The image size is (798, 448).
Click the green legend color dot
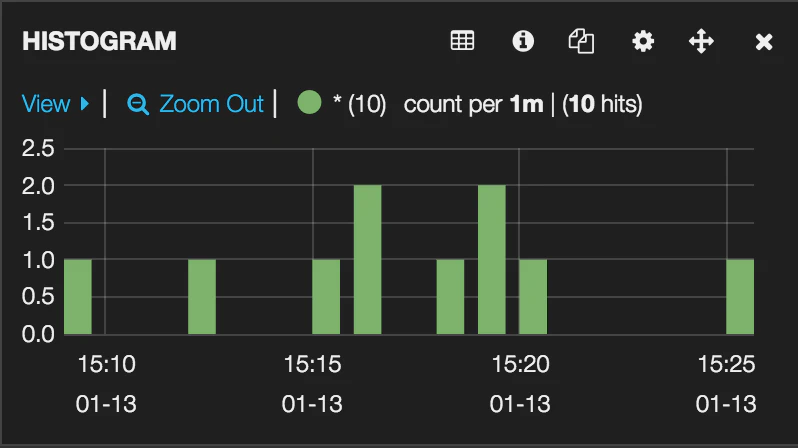[309, 102]
